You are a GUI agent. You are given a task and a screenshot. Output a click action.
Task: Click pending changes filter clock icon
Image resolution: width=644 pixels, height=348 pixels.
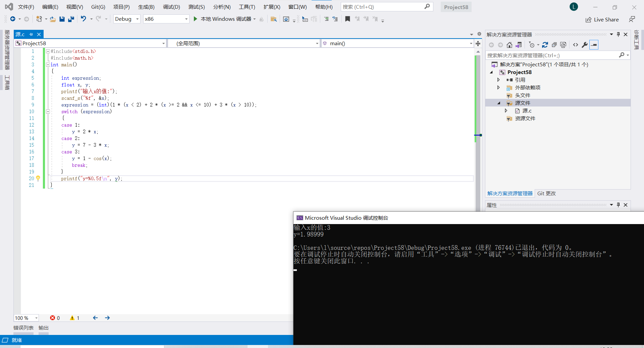click(x=532, y=45)
